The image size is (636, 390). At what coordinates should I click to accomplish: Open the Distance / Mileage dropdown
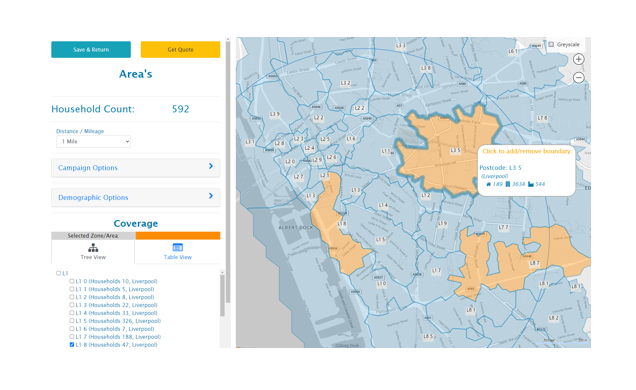coord(93,141)
